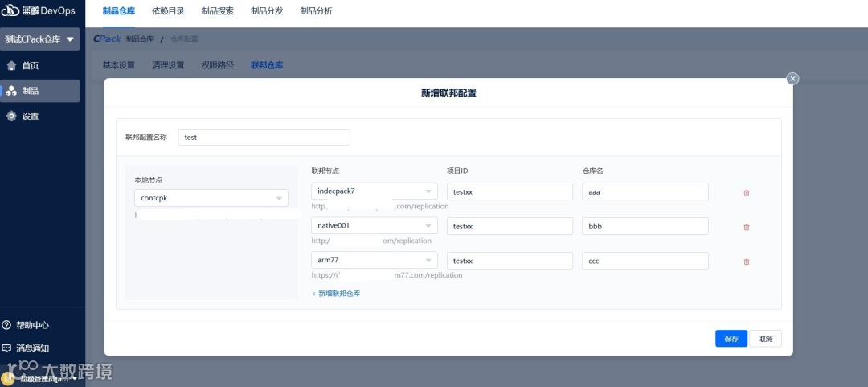Click the 联邦配置名称 input containing test
Viewport: 868px width, 387px height.
click(264, 137)
